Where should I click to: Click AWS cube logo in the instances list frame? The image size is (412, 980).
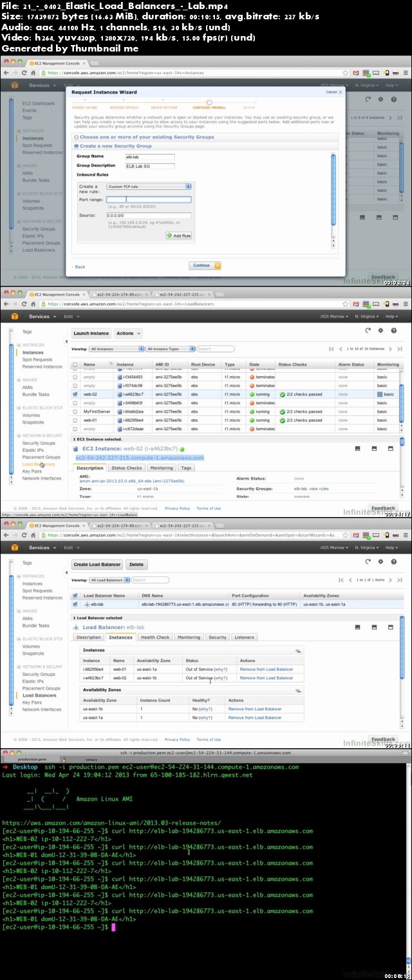(x=15, y=316)
